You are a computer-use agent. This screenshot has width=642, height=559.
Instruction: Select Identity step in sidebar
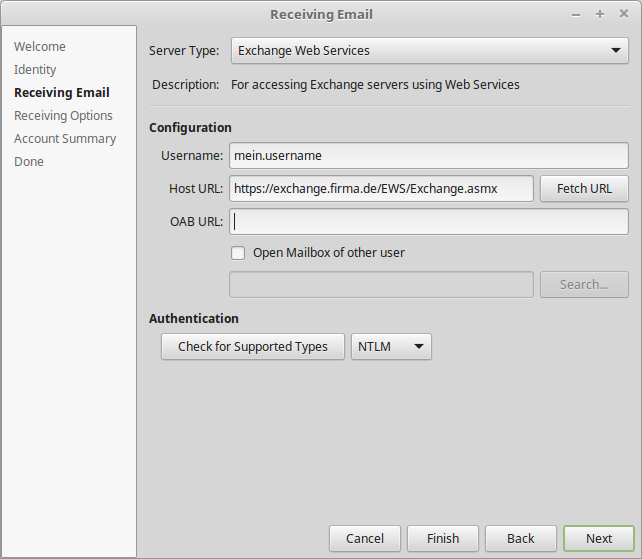tap(35, 70)
